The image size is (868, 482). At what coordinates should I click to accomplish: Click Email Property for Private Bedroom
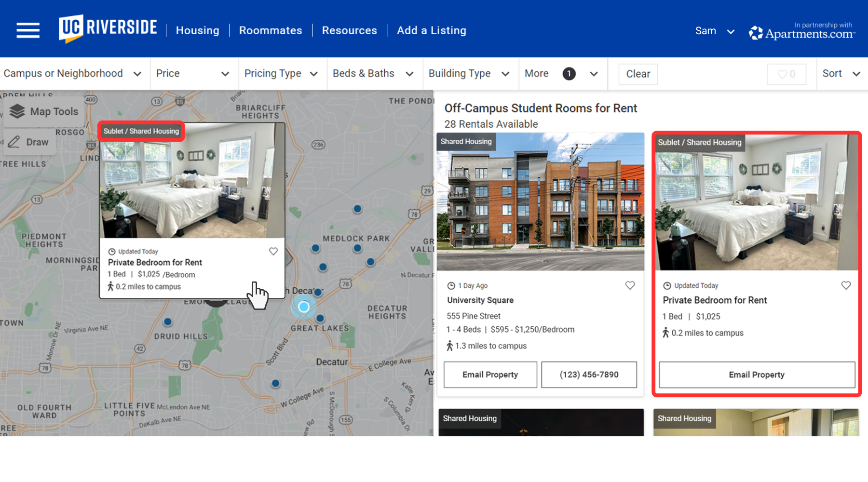click(757, 375)
